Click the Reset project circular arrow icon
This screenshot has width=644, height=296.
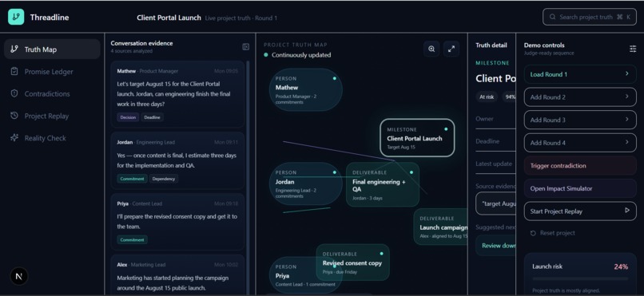pos(533,233)
